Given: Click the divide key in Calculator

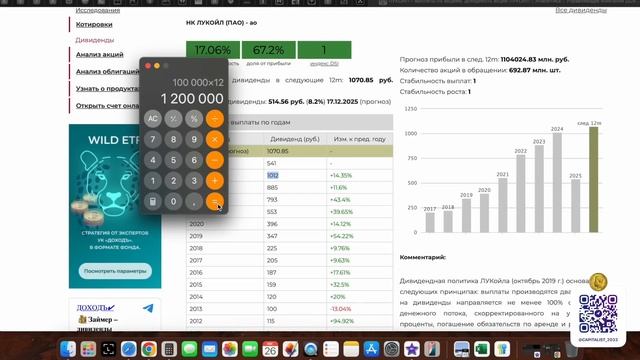Looking at the screenshot, I should 215,119.
